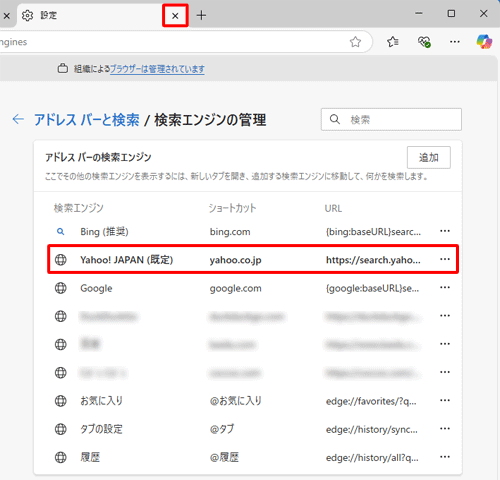Screen dimensions: 500x480
Task: Click the {bing:baseURL}searc... URL cell
Action: [373, 232]
